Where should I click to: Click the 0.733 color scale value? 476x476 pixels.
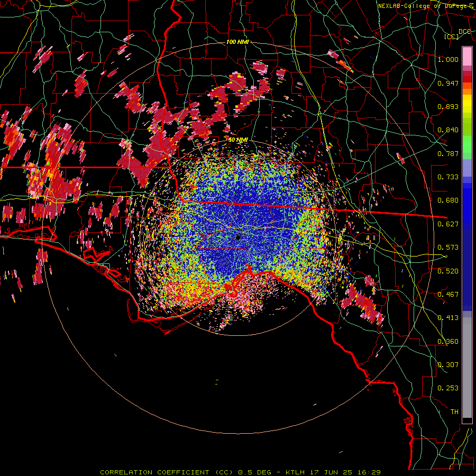point(448,177)
